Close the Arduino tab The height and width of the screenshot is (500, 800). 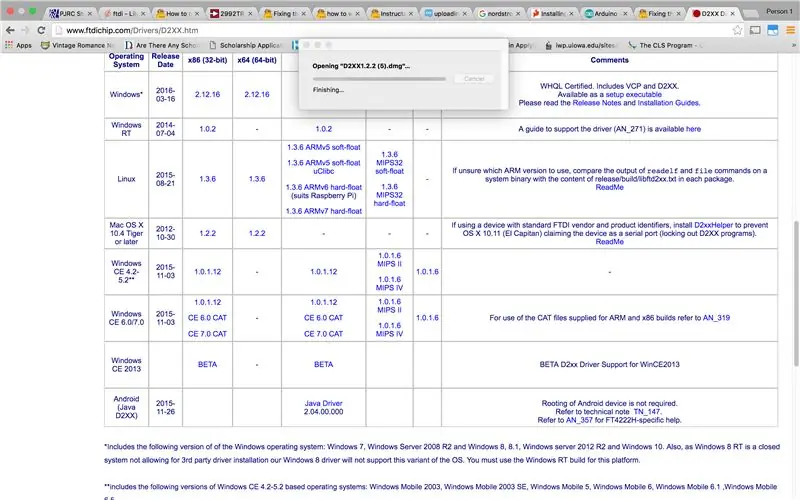click(x=625, y=14)
